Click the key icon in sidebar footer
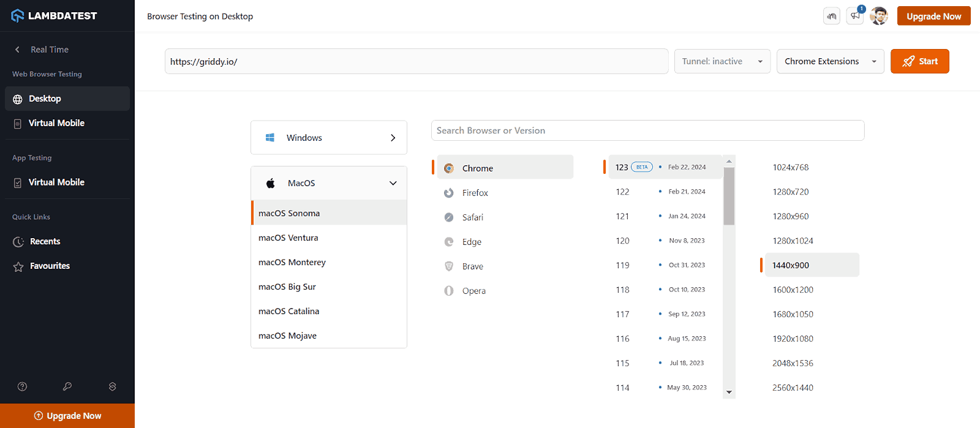 click(67, 386)
